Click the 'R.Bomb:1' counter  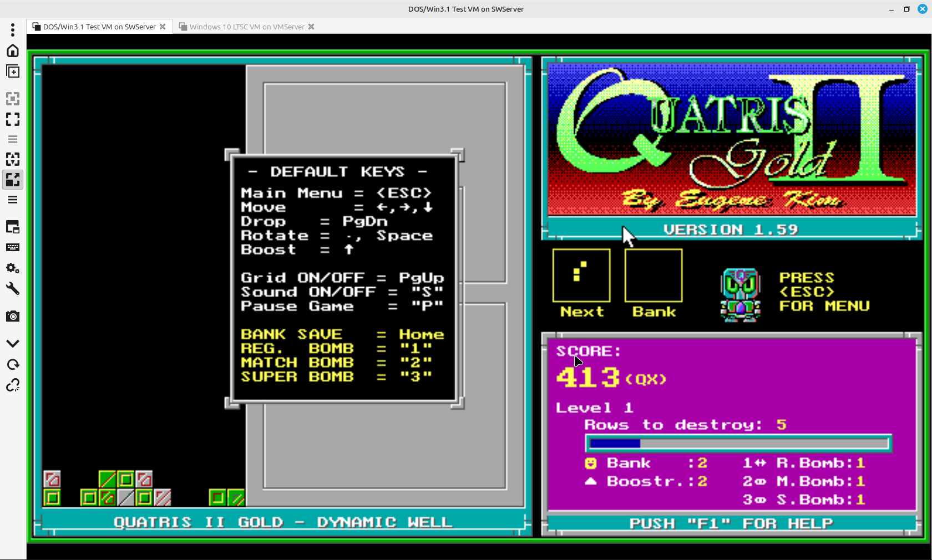tap(820, 463)
